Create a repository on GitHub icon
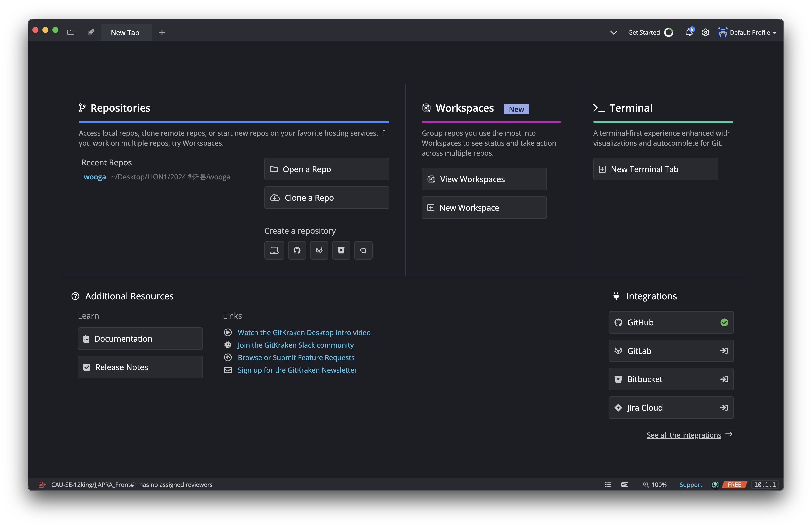The height and width of the screenshot is (528, 812). (x=297, y=250)
